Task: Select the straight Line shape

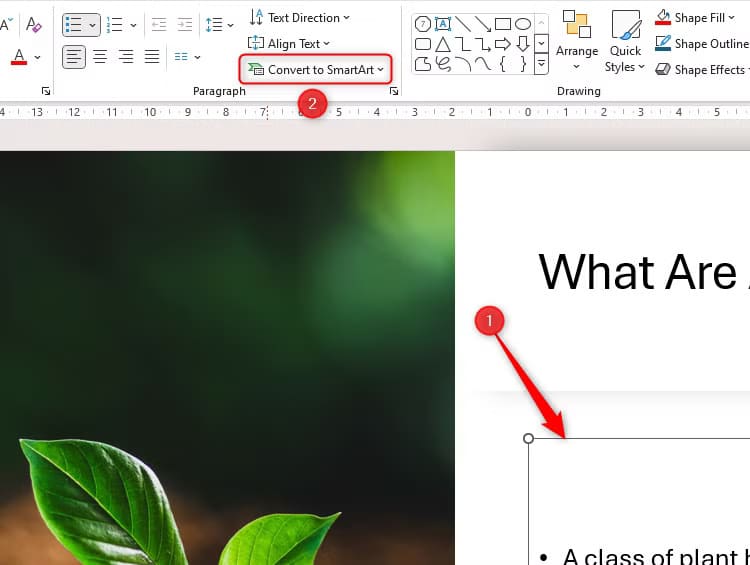Action: click(x=463, y=24)
